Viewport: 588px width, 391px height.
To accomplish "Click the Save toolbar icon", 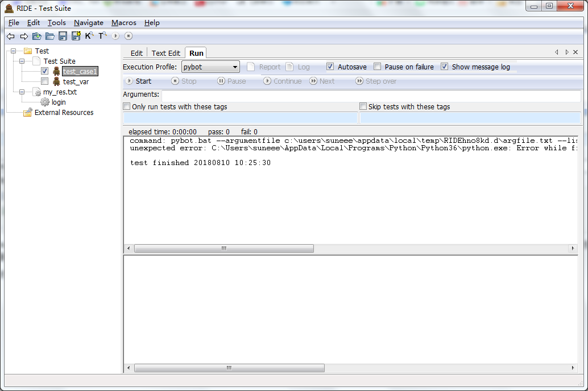I will [63, 36].
